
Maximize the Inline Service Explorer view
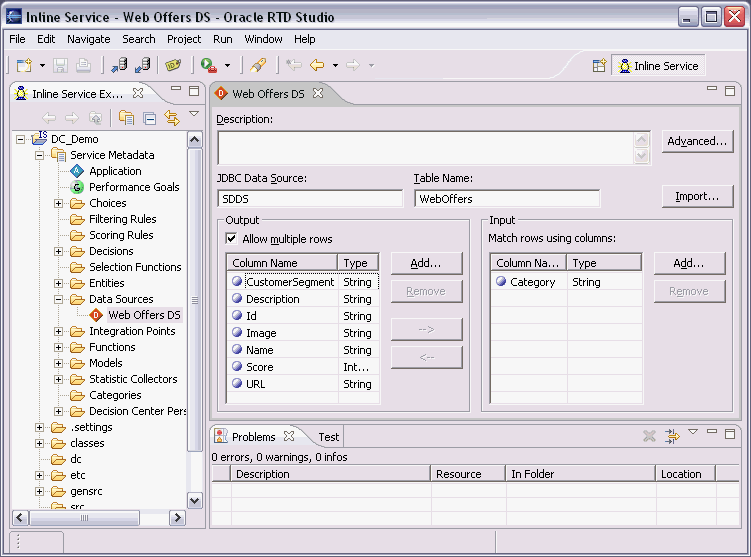pyautogui.click(x=194, y=91)
